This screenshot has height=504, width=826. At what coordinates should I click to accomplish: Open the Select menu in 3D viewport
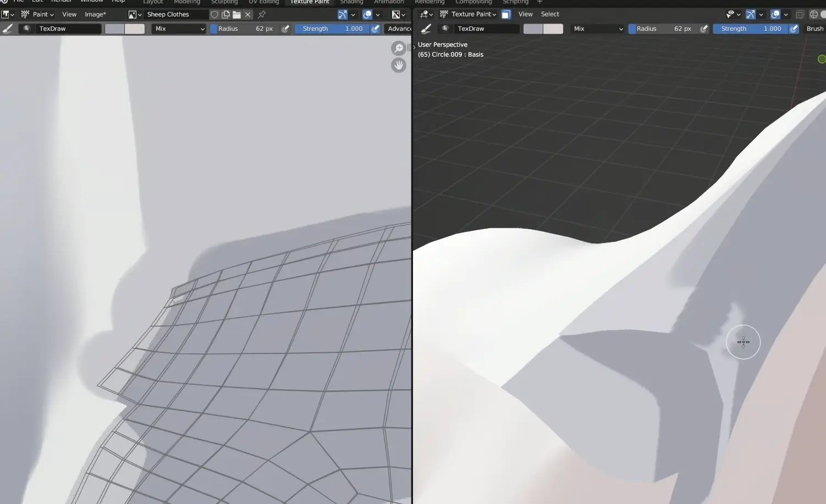coord(550,14)
